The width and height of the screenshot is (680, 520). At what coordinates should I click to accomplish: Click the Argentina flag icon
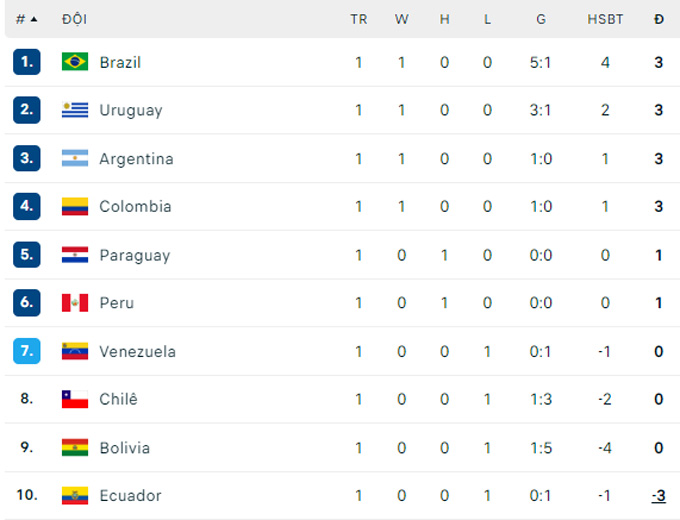(75, 158)
